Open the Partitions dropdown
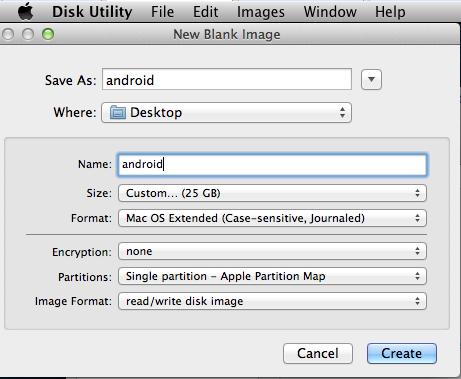Image resolution: width=461 pixels, height=379 pixels. 272,276
